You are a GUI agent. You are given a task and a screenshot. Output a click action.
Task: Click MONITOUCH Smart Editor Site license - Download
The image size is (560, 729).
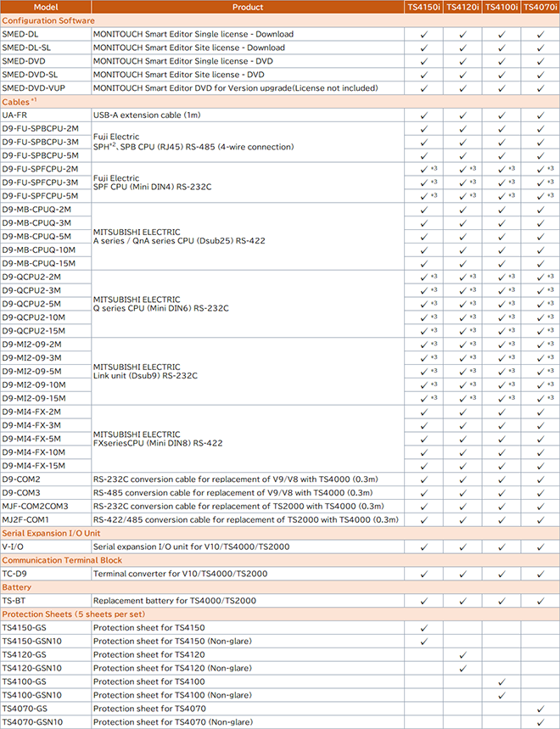[x=189, y=48]
